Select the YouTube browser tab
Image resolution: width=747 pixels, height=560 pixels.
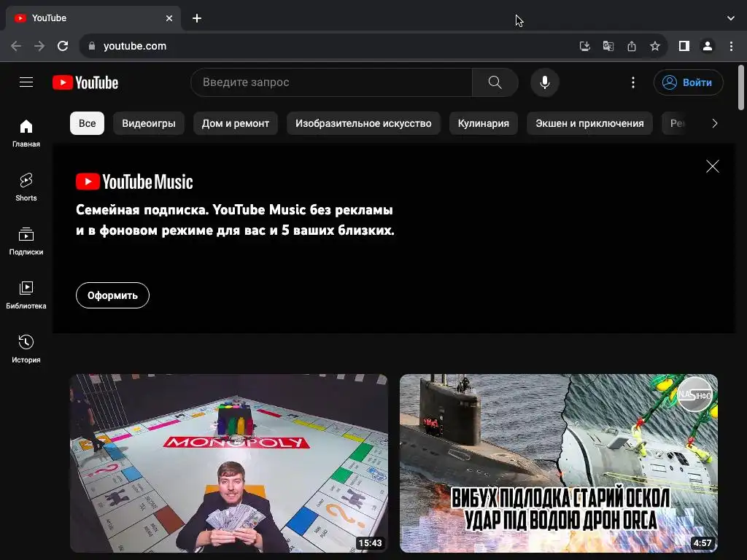pos(93,18)
